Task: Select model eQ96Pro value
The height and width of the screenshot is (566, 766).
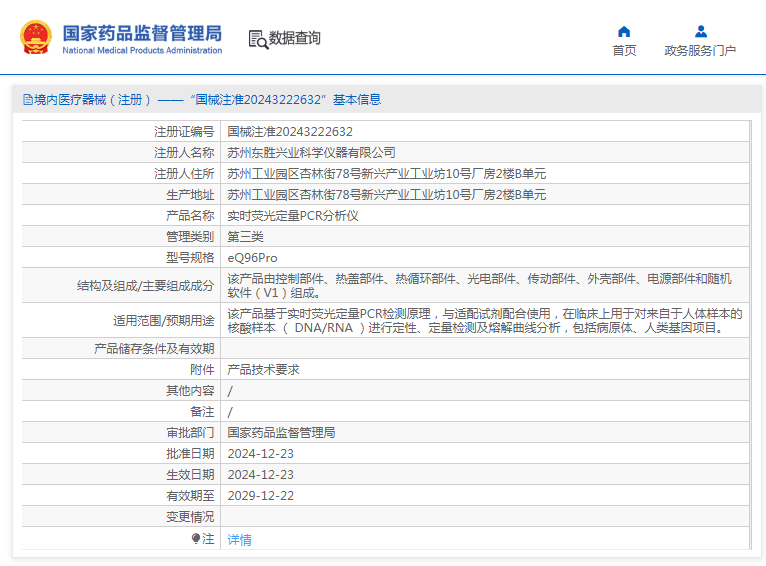Action: (x=252, y=257)
